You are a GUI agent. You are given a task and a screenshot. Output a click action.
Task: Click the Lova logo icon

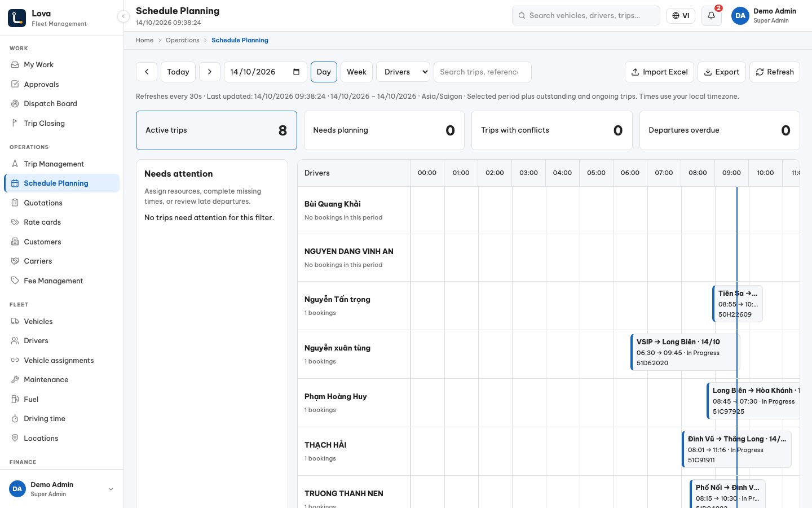(x=17, y=17)
